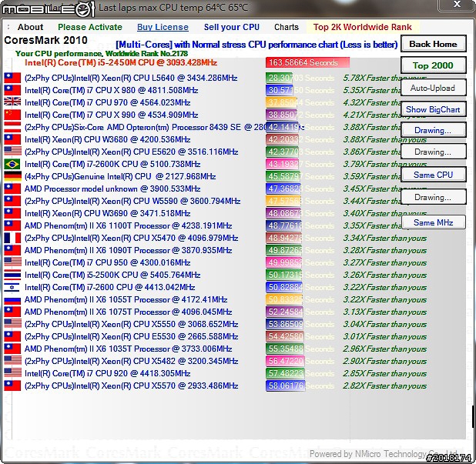This screenshot has width=476, height=464.
Task: Click the Taiwan flag beside Xeon X5570
Action: [12, 386]
